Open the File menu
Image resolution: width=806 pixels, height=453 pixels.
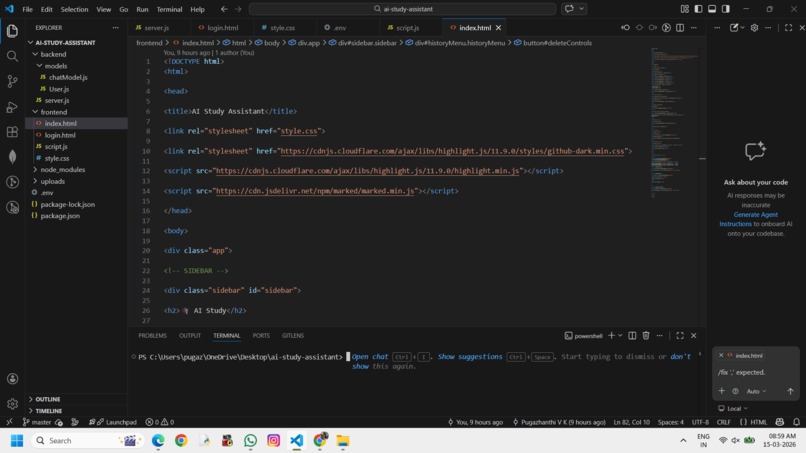click(x=28, y=9)
